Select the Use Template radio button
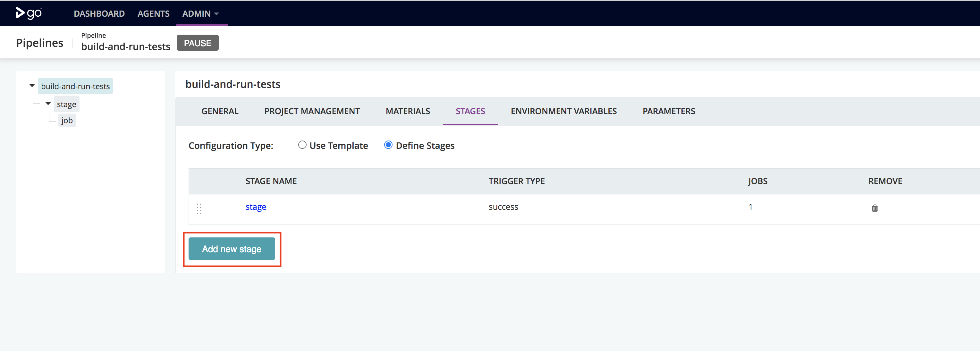The height and width of the screenshot is (351, 980). pyautogui.click(x=302, y=145)
